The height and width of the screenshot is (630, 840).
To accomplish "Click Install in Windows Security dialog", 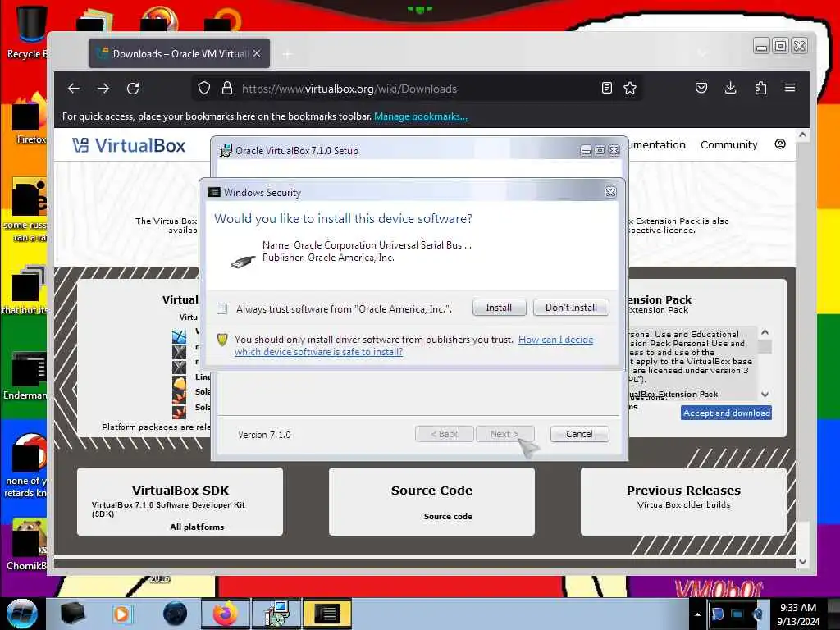I will (499, 308).
